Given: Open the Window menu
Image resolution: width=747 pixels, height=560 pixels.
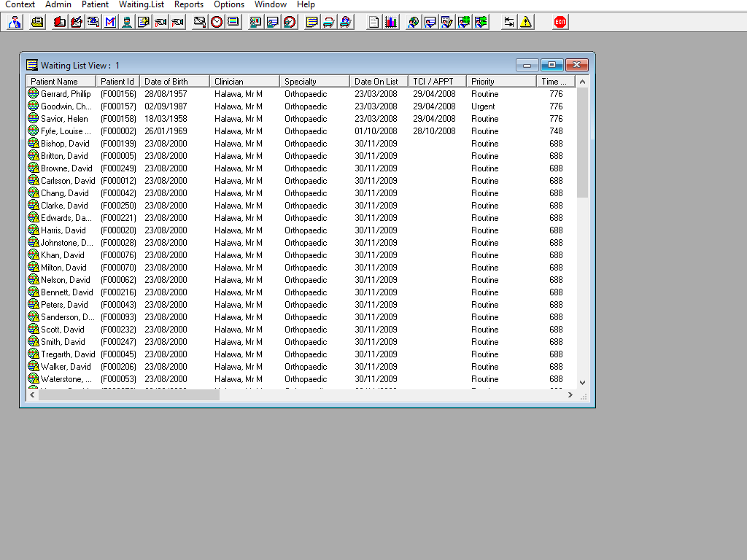Looking at the screenshot, I should click(x=271, y=4).
